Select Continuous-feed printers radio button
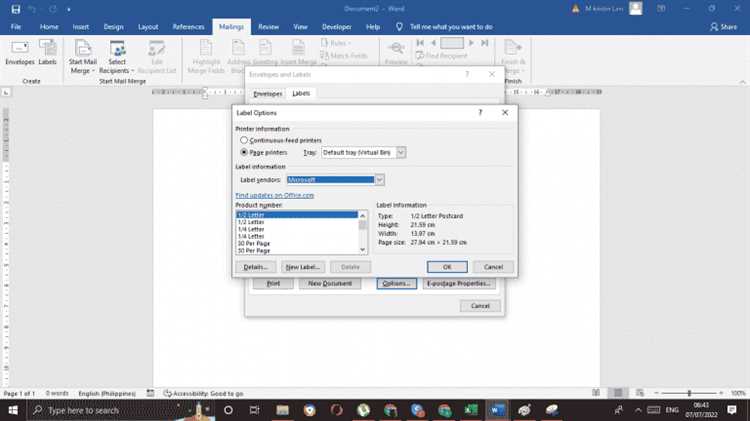 (x=244, y=140)
